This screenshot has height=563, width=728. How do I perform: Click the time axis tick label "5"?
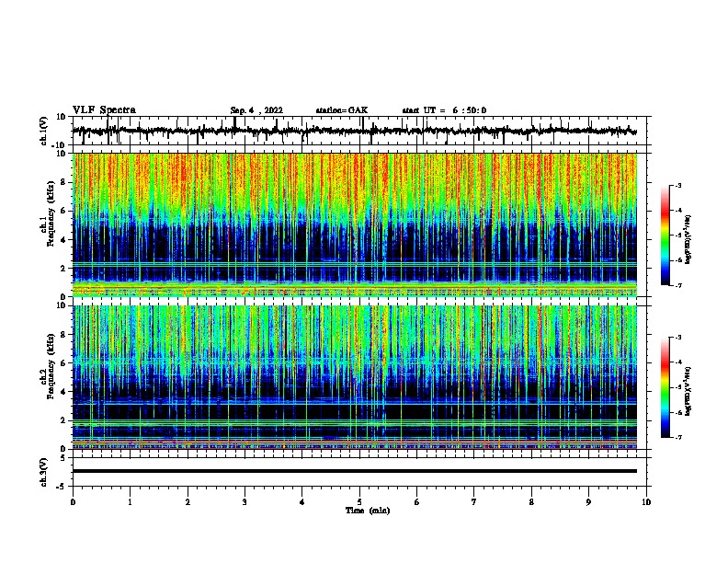coord(359,502)
